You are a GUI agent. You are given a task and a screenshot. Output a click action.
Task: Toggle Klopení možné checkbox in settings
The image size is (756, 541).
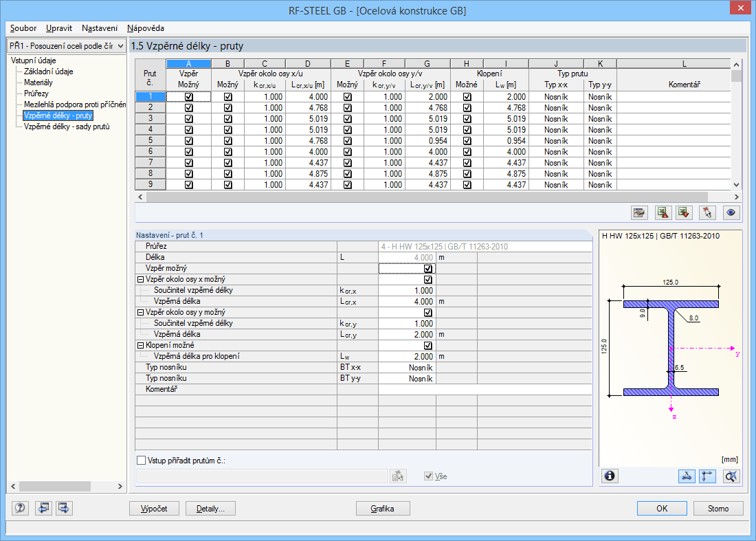427,346
